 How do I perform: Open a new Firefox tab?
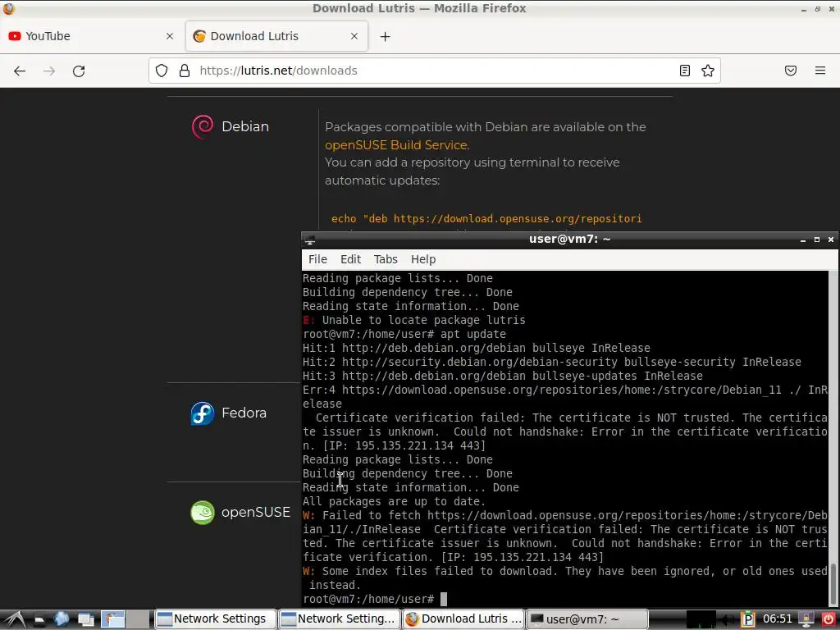pyautogui.click(x=386, y=36)
